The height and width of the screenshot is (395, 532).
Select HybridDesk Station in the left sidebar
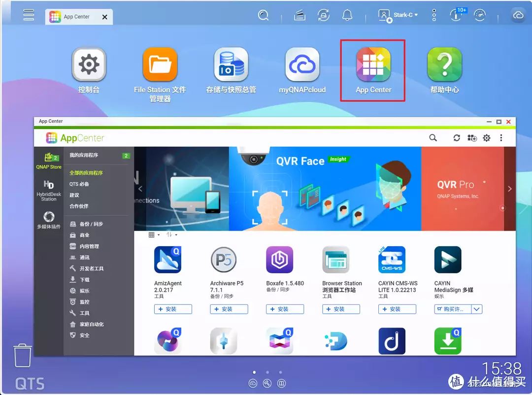[x=49, y=191]
